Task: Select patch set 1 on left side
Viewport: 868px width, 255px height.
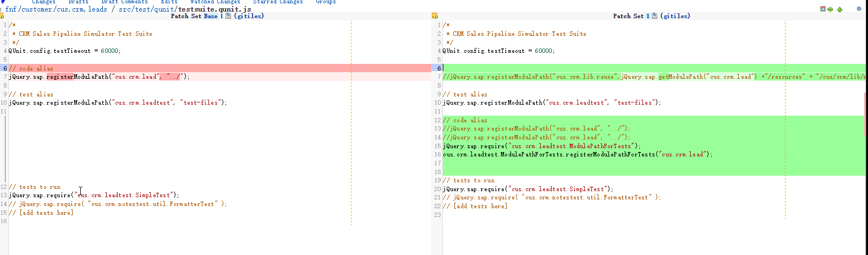Action: [222, 16]
